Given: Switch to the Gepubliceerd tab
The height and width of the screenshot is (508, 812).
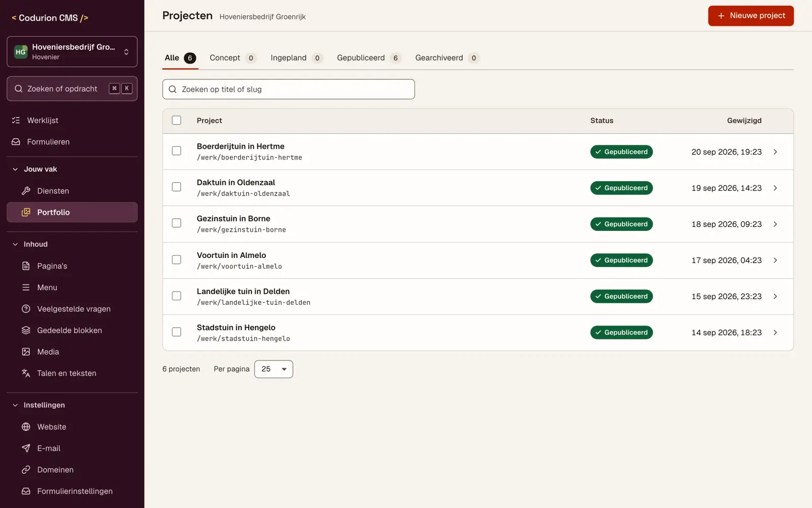Looking at the screenshot, I should (368, 58).
